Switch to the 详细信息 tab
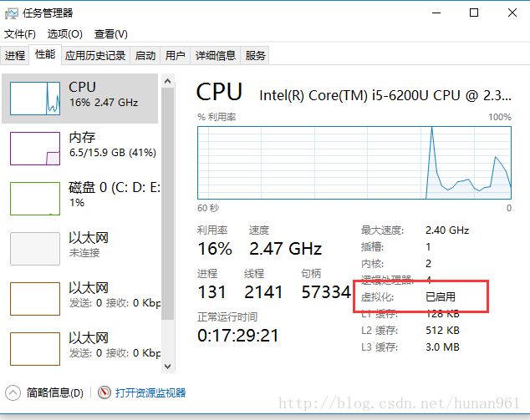530x420 pixels. pyautogui.click(x=215, y=56)
